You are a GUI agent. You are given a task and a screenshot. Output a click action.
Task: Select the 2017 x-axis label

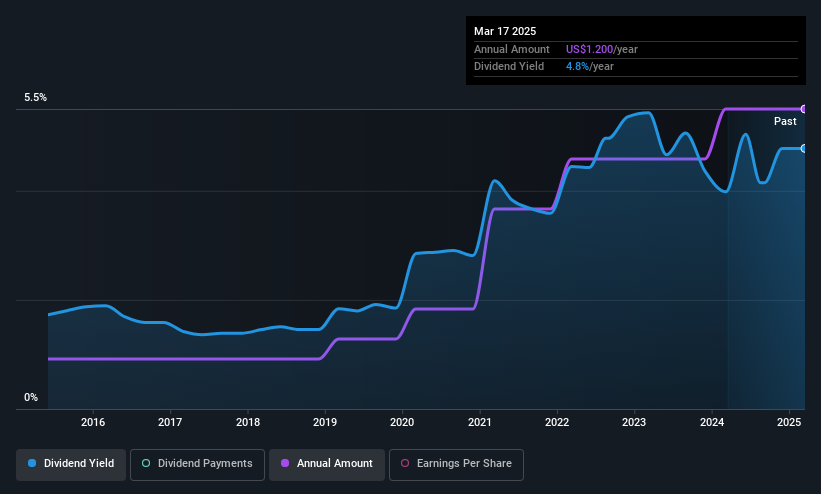(170, 422)
